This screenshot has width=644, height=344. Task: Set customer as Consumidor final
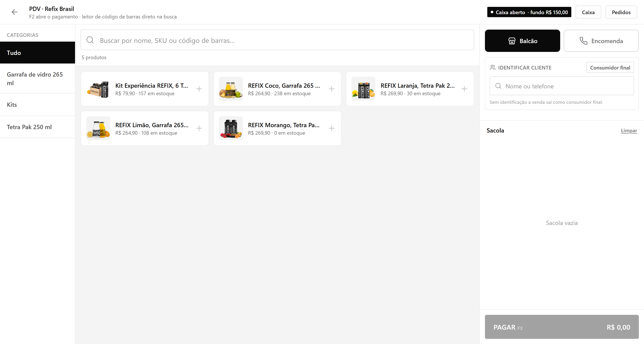pyautogui.click(x=610, y=68)
